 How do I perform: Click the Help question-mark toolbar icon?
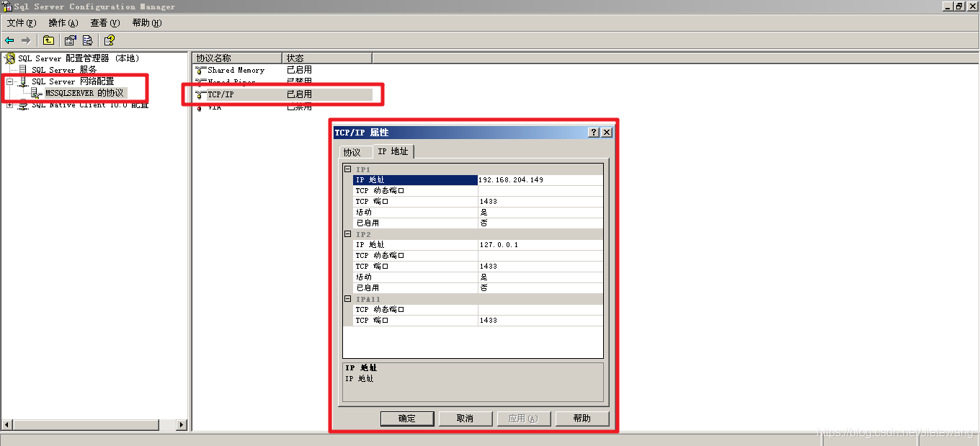coord(110,40)
